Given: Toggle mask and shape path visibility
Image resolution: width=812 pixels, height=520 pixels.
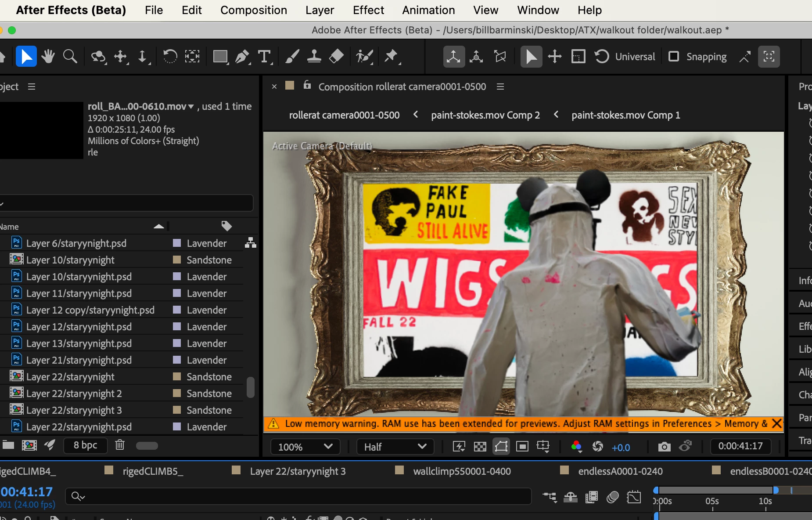Looking at the screenshot, I should 501,447.
